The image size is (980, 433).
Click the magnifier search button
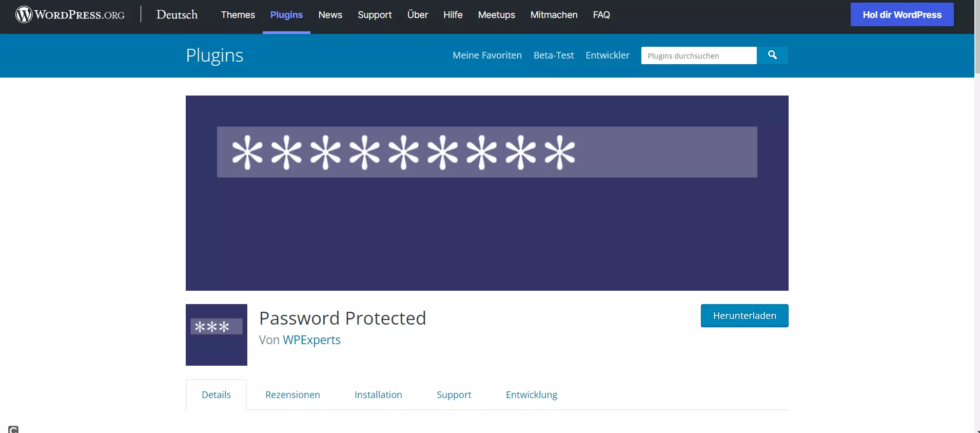[x=772, y=55]
